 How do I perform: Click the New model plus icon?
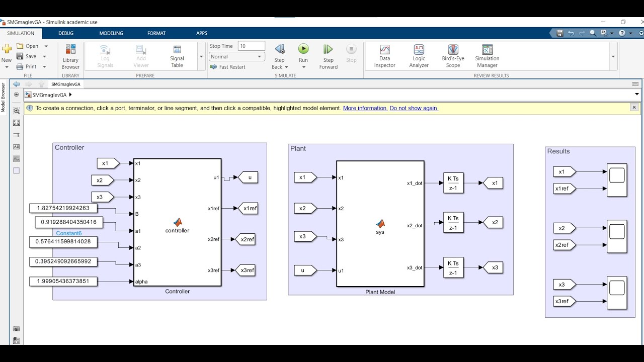7,49
